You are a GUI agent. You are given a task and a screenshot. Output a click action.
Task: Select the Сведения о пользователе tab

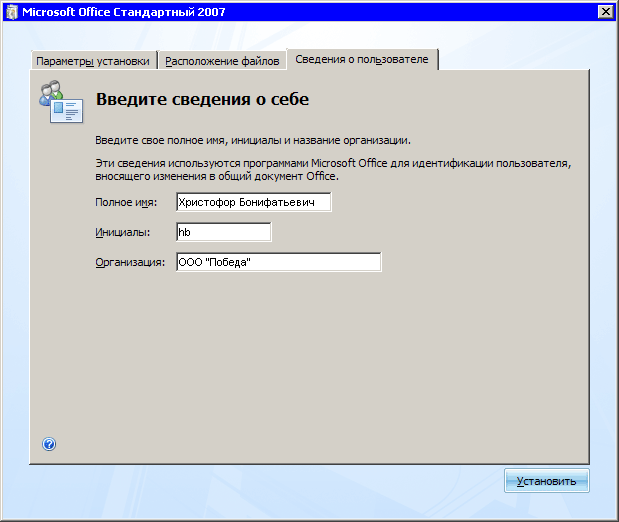[x=361, y=60]
